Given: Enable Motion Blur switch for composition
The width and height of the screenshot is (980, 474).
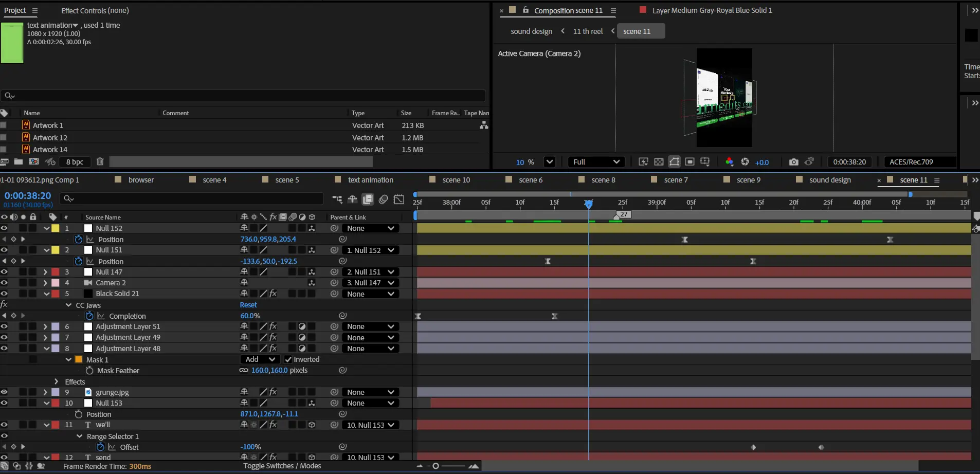Looking at the screenshot, I should [383, 199].
